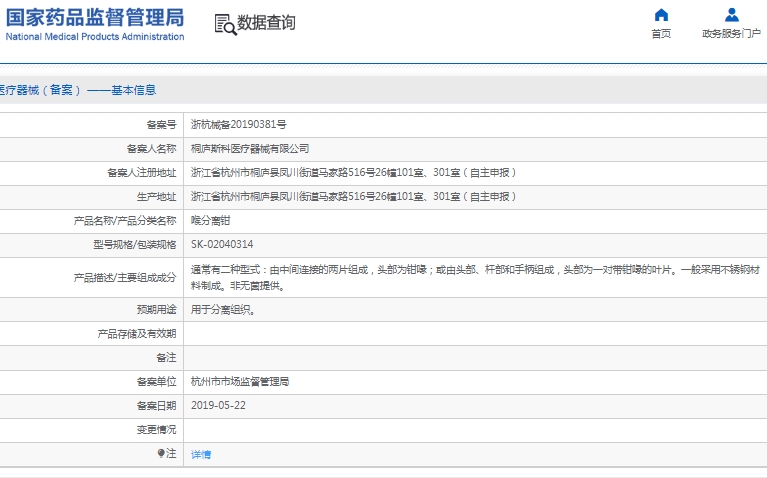Click the 型号规格/包装规格 row label

point(135,245)
